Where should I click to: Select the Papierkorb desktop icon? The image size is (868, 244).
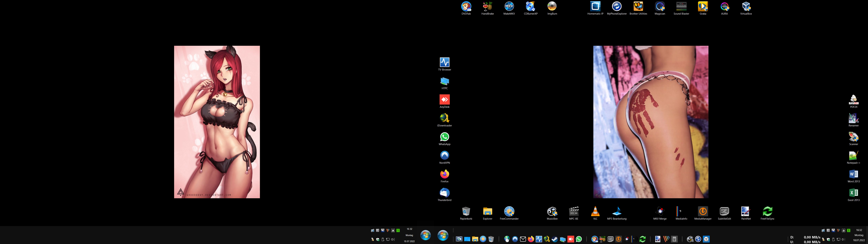tap(466, 213)
